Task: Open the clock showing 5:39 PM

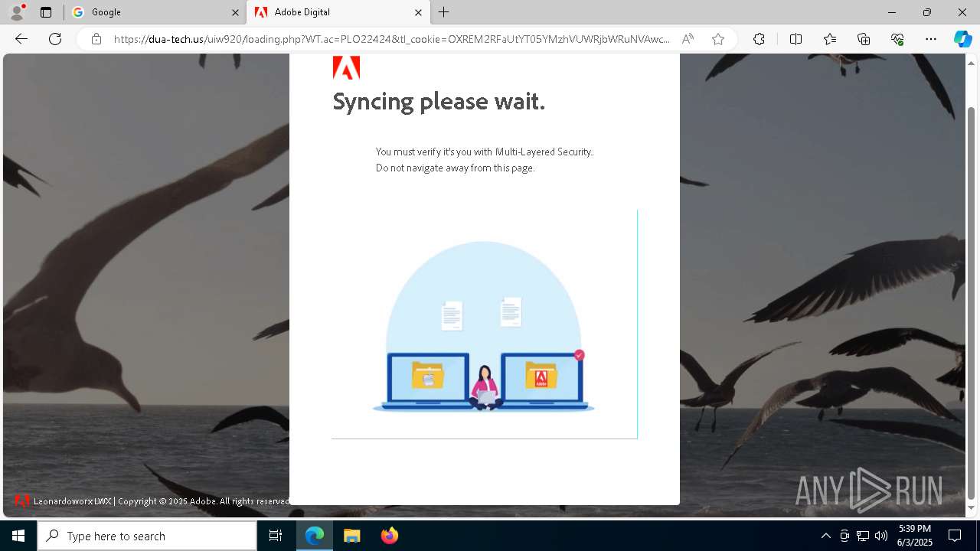Action: [x=914, y=536]
